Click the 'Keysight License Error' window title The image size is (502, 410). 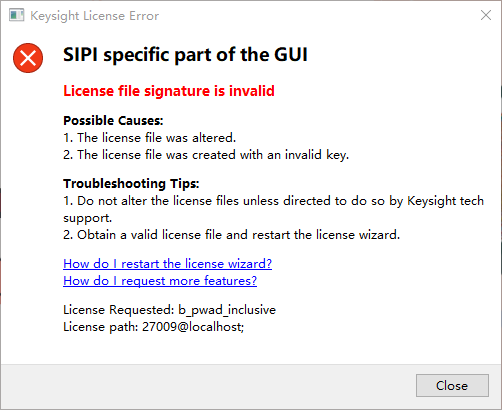(95, 16)
